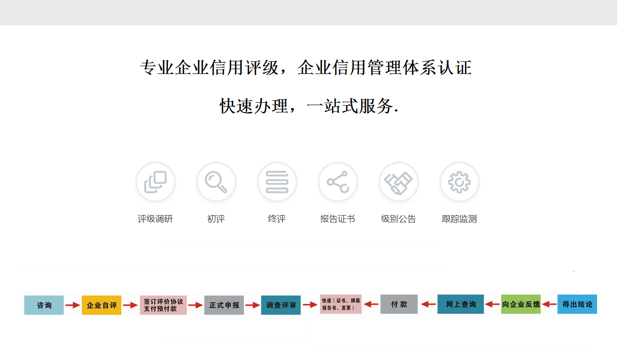Select the yellow 企业自评 step box
Viewport: 617px width, 364px height.
point(102,305)
